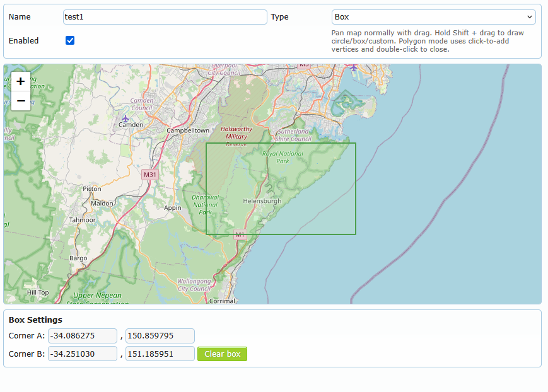
Task: Click the map zoom out minus button
Action: point(21,101)
